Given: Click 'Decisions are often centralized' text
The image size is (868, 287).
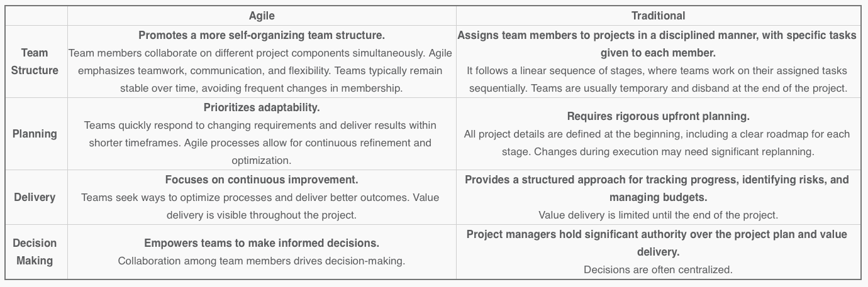Looking at the screenshot, I should [x=658, y=269].
